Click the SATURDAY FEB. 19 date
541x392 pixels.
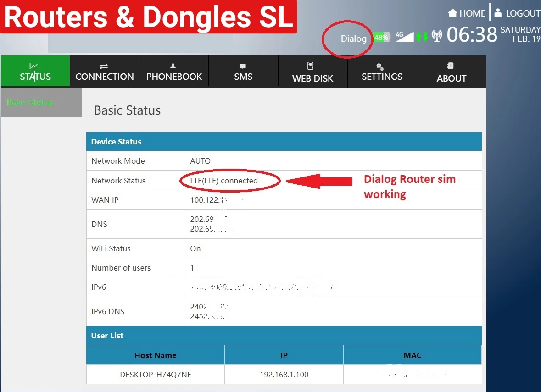coord(520,34)
